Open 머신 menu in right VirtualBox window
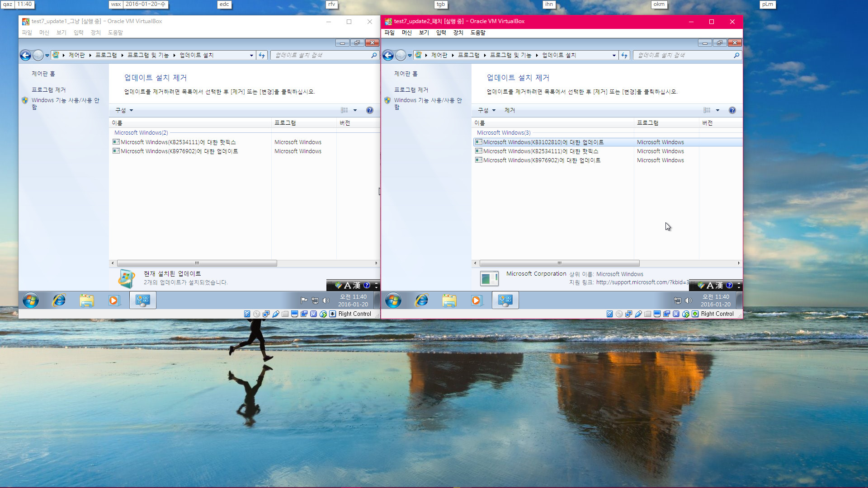This screenshot has height=488, width=868. pos(407,33)
